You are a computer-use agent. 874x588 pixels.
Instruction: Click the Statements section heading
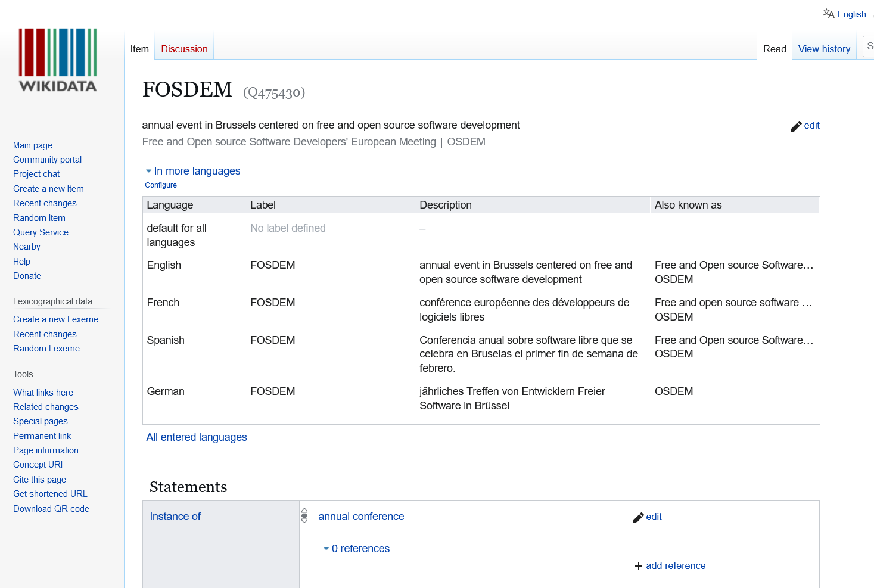pyautogui.click(x=188, y=487)
